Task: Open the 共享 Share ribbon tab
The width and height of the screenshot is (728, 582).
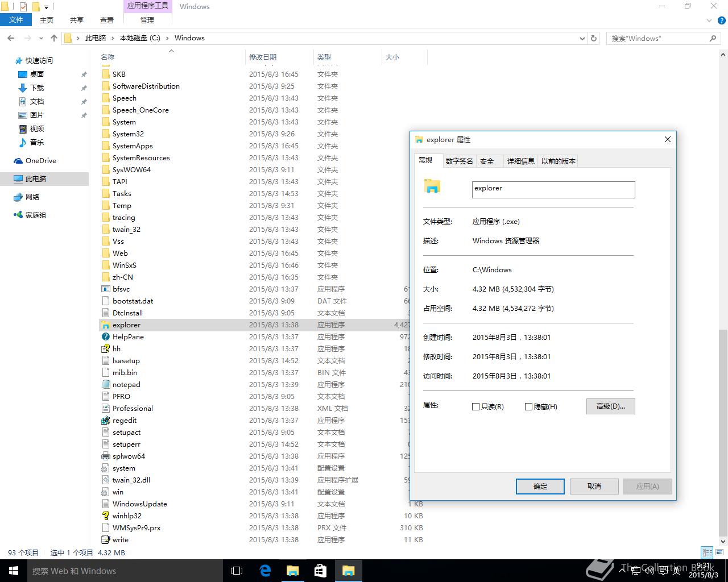Action: [77, 20]
